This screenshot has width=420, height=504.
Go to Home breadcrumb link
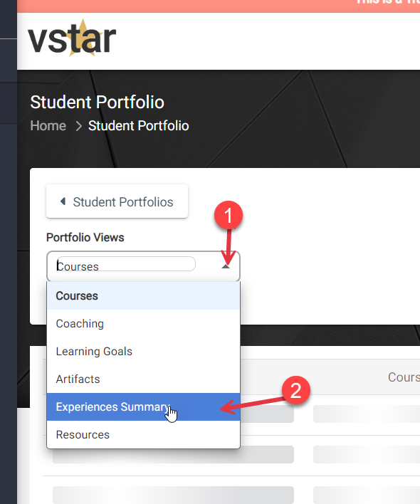point(48,126)
